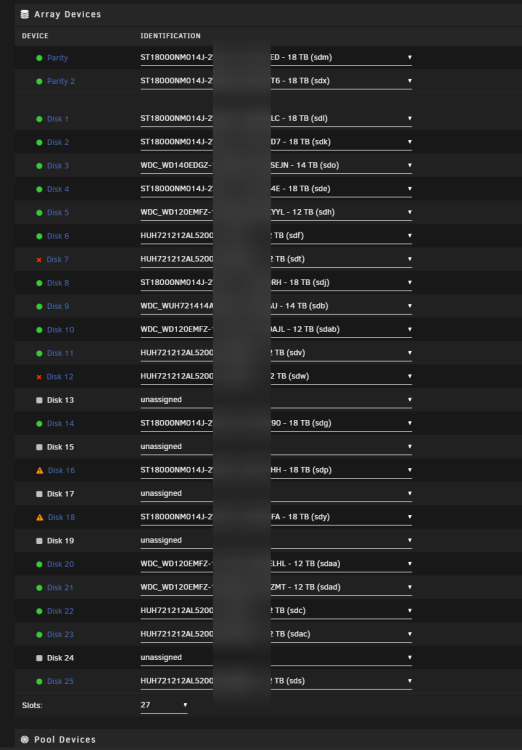Click the Disk 17 label text
Viewport: 522px width, 750px height.
click(x=60, y=494)
